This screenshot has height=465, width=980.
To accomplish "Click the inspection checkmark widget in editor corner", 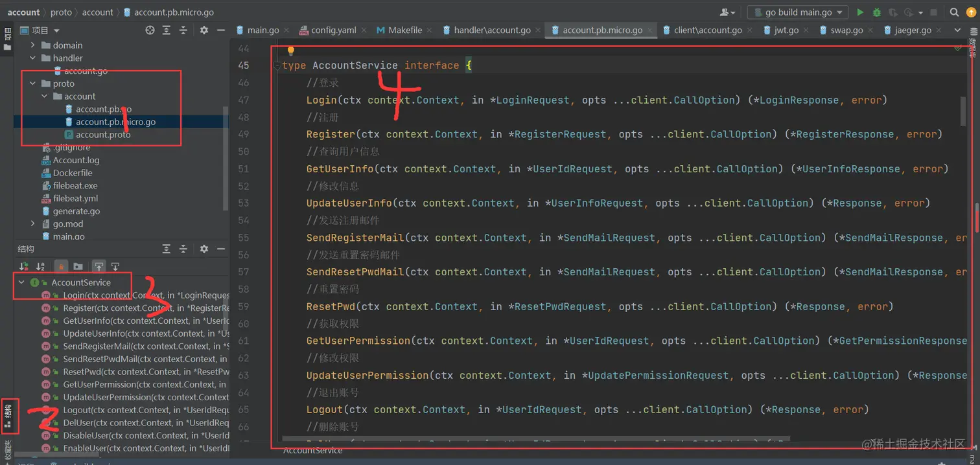I will pos(957,47).
